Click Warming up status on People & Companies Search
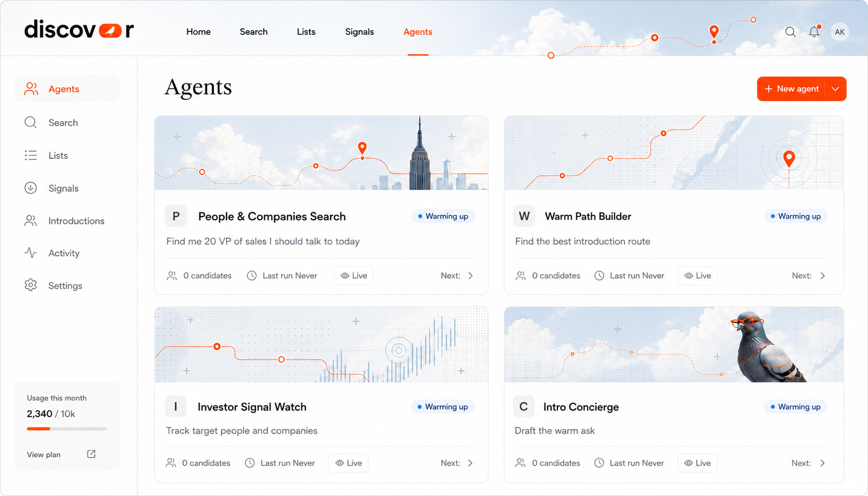 click(x=443, y=216)
